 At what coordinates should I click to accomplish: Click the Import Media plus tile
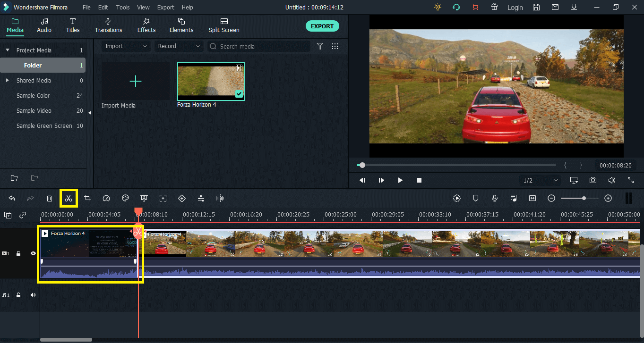(136, 81)
